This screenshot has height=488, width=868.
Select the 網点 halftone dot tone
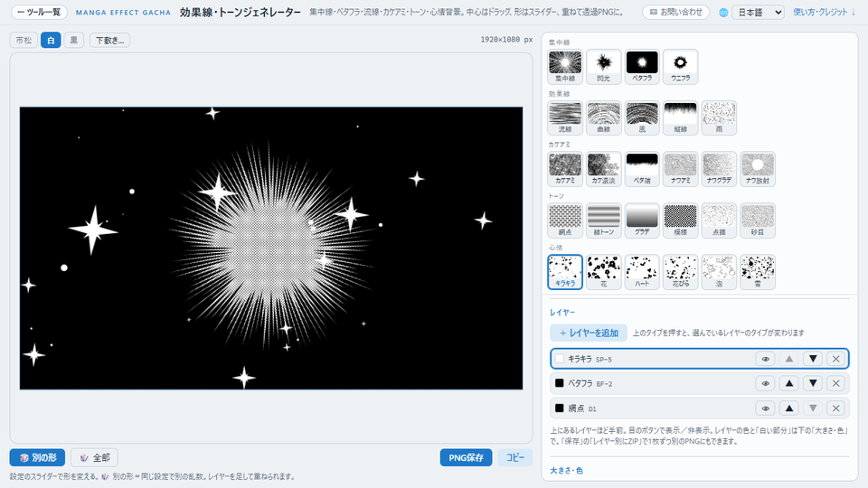point(564,221)
